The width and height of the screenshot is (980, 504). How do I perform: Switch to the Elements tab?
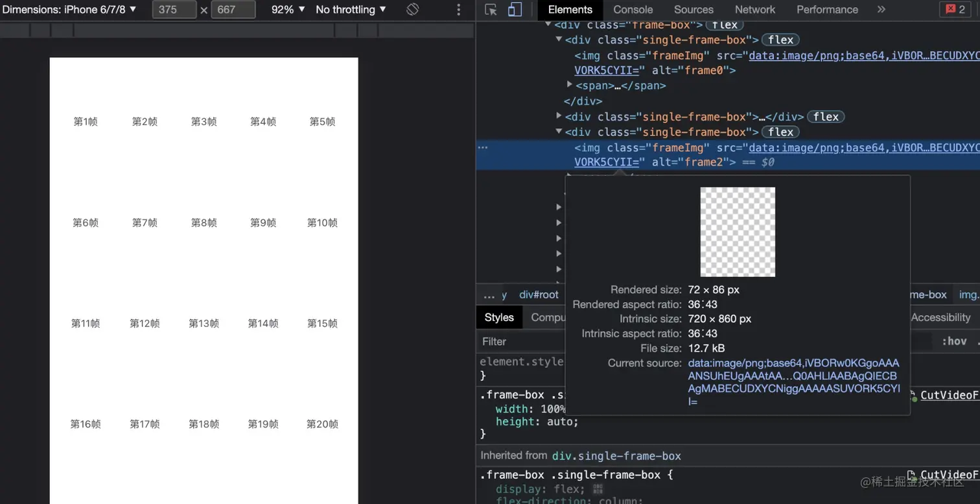coord(570,10)
